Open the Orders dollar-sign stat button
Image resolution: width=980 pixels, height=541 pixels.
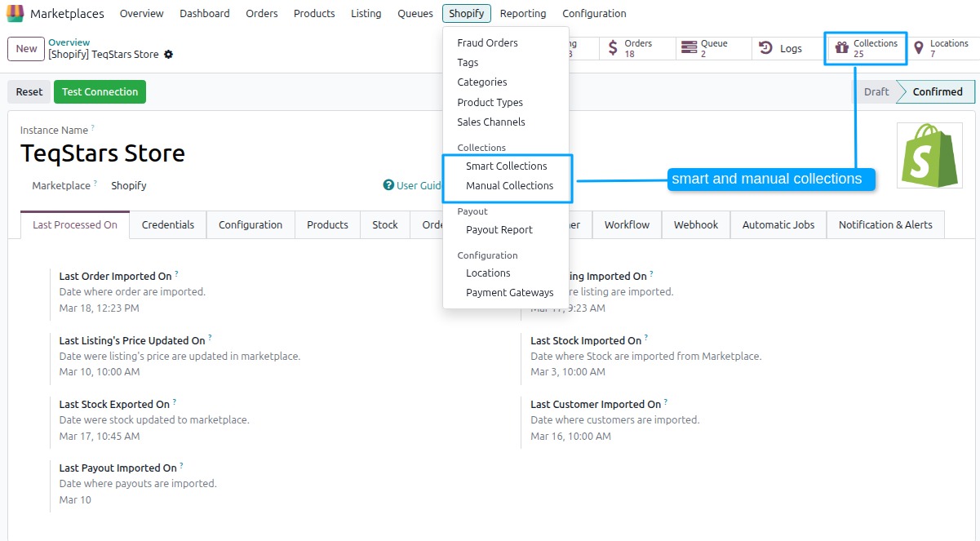(x=638, y=48)
